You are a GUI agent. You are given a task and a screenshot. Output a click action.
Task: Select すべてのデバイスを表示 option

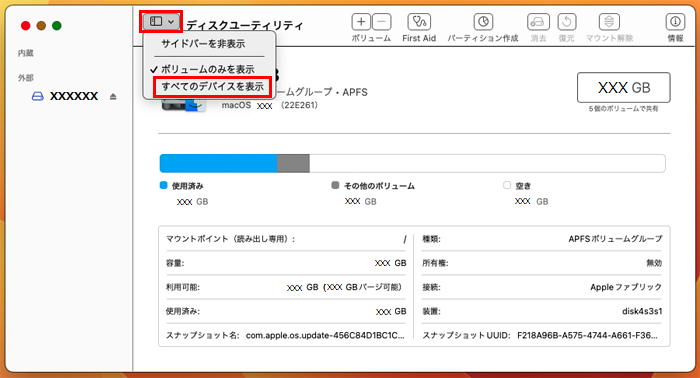(x=212, y=86)
